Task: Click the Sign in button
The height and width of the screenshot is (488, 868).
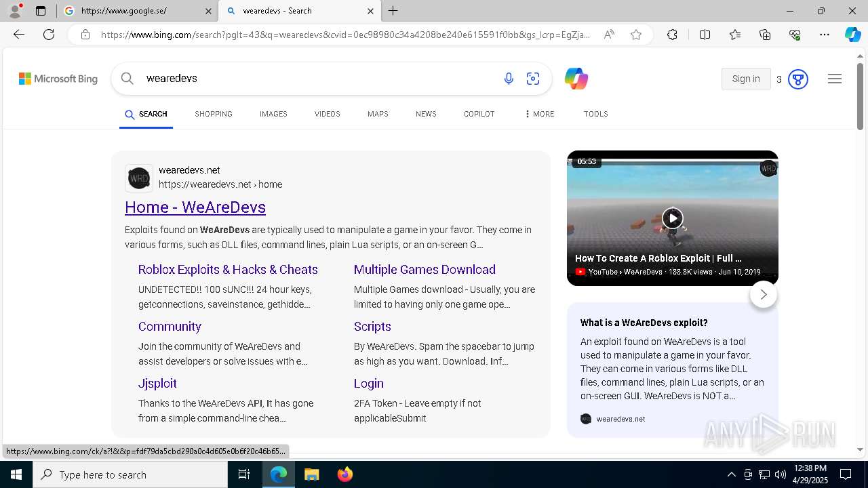Action: [x=746, y=79]
